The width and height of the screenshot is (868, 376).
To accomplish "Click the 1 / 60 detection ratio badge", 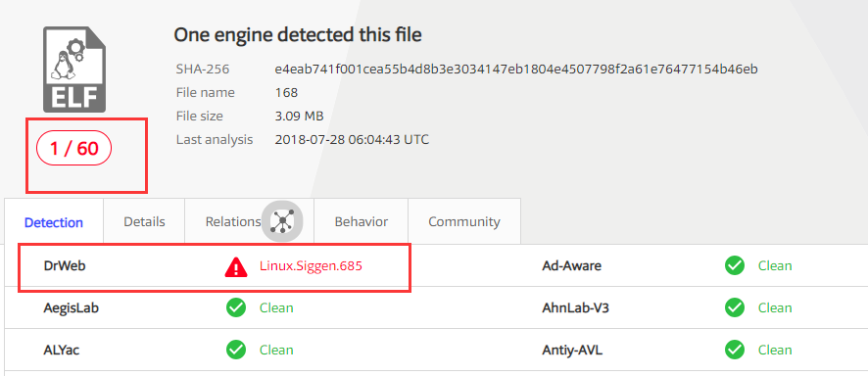I will point(74,149).
